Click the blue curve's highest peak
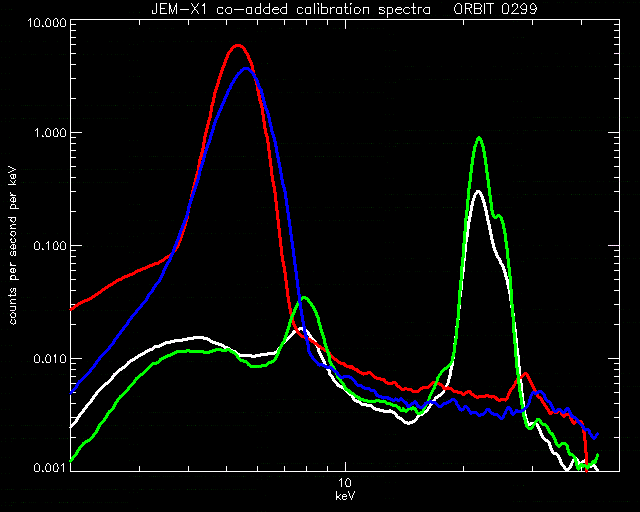The image size is (640, 512). [x=246, y=69]
